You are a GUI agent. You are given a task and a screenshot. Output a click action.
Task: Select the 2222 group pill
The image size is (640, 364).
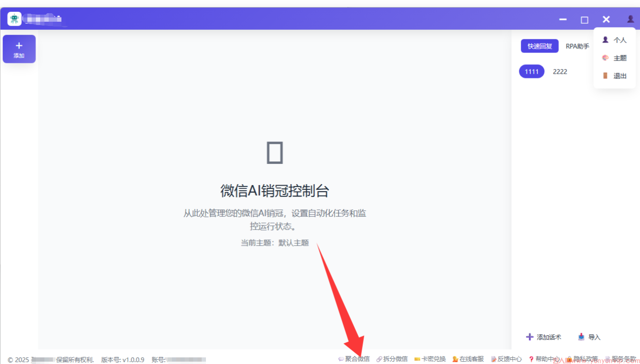click(x=560, y=72)
